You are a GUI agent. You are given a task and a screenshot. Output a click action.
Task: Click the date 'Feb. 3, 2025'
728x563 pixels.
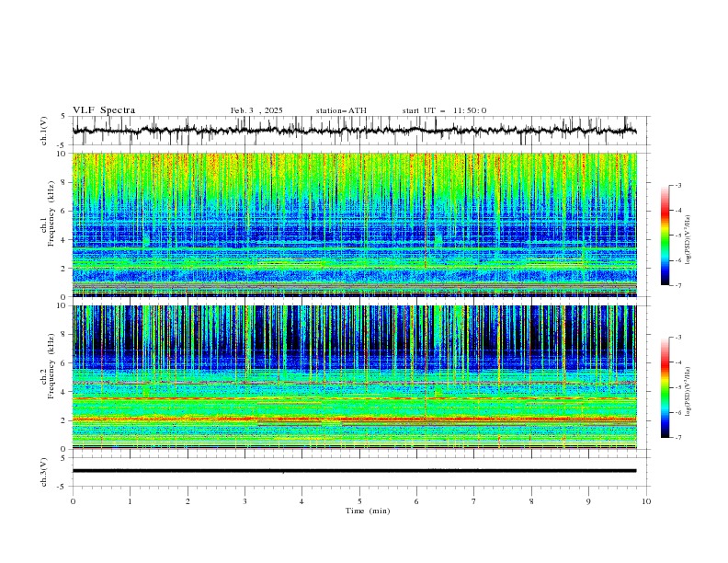click(256, 110)
